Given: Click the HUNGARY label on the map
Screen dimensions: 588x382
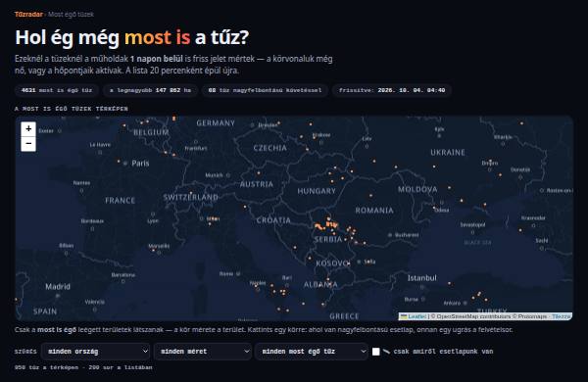Looking at the screenshot, I should coord(317,191).
